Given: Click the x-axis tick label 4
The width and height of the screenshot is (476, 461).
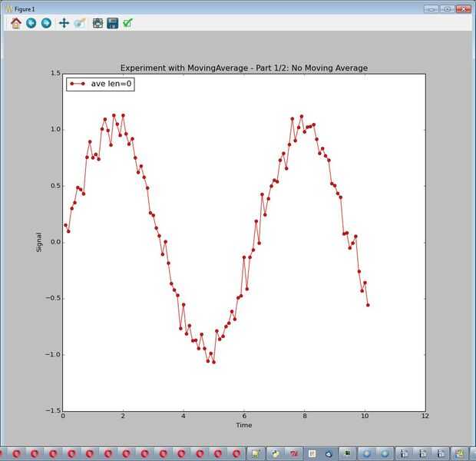Looking at the screenshot, I should (183, 416).
